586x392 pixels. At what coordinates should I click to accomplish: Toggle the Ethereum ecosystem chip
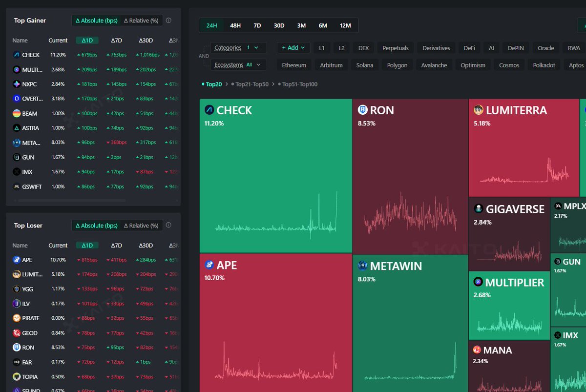(294, 65)
